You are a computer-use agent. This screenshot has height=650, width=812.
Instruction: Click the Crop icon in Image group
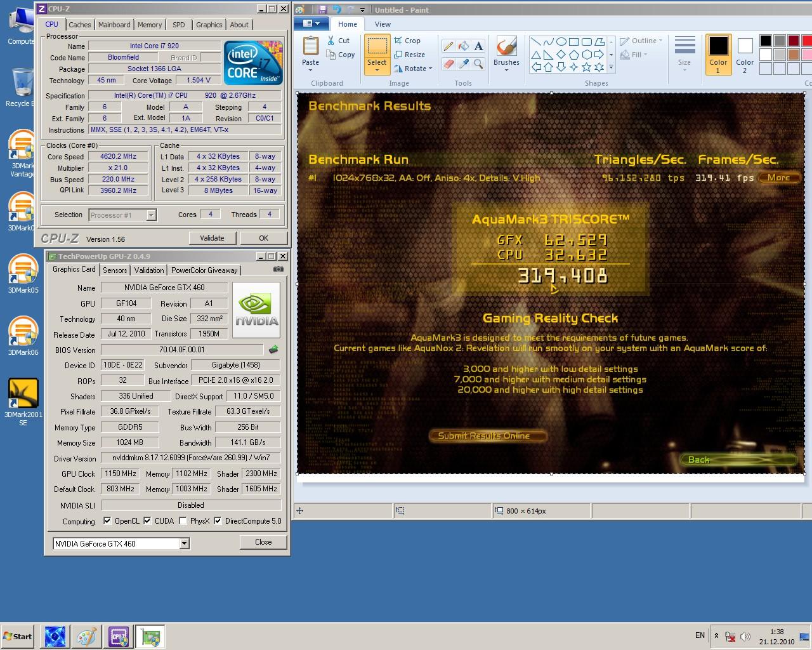tap(398, 41)
